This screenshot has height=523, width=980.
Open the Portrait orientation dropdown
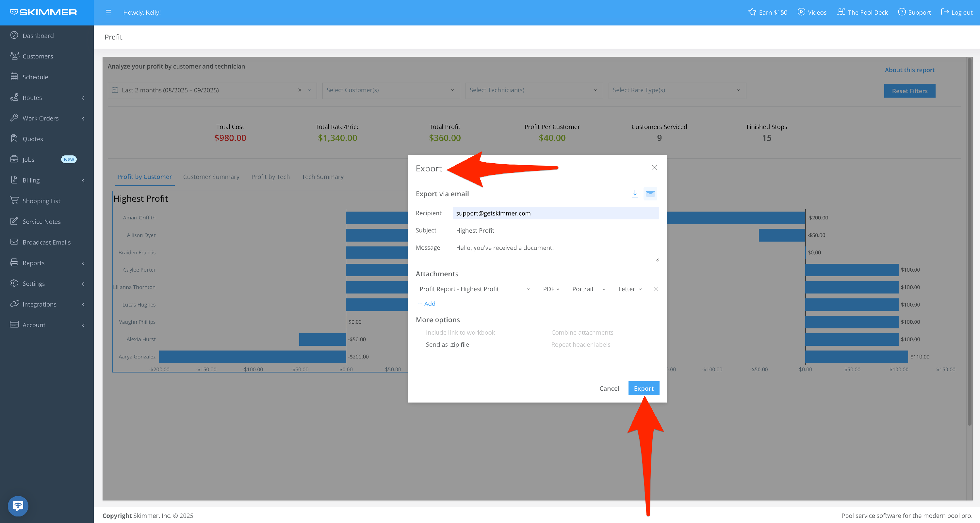tap(588, 289)
